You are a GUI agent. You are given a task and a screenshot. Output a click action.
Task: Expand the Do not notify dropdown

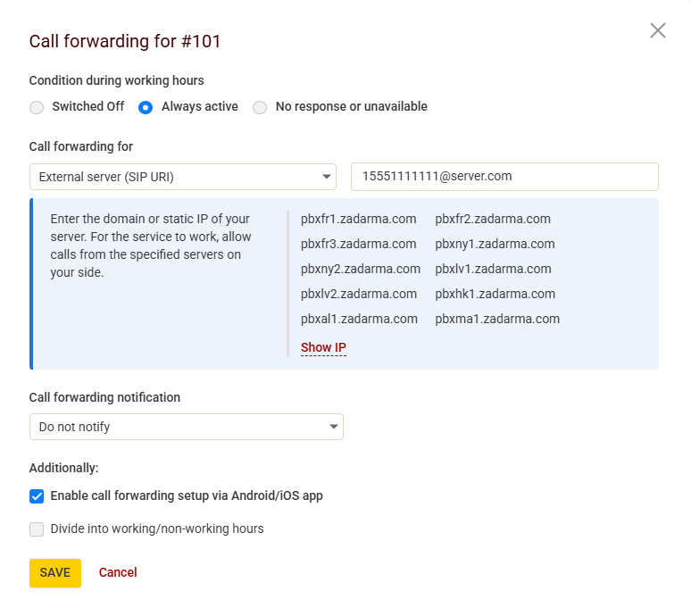coord(186,427)
